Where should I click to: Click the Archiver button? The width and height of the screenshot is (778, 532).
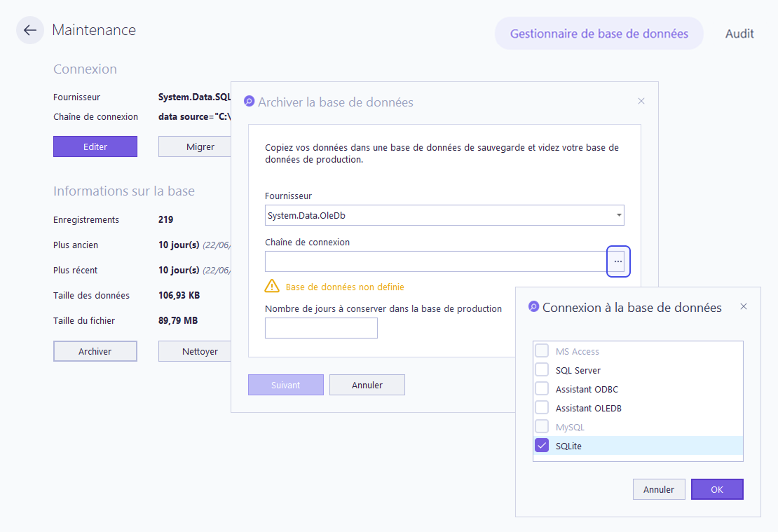pos(95,351)
